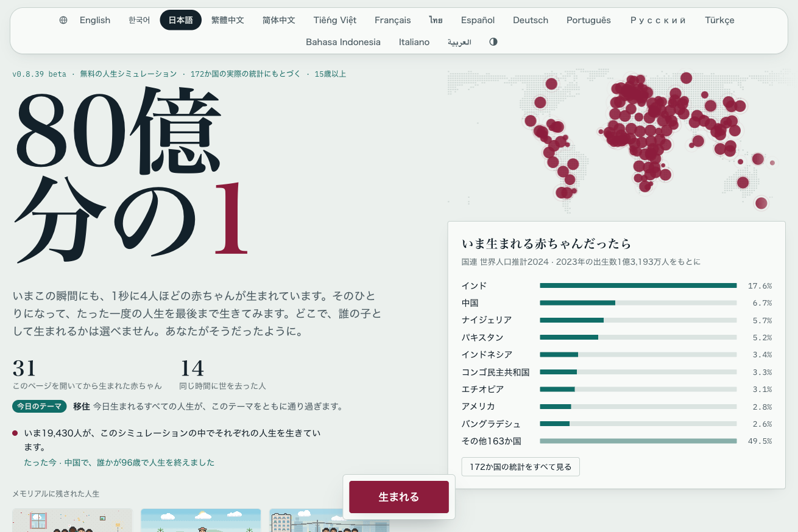
Task: Switch language to Русский
Action: [658, 20]
